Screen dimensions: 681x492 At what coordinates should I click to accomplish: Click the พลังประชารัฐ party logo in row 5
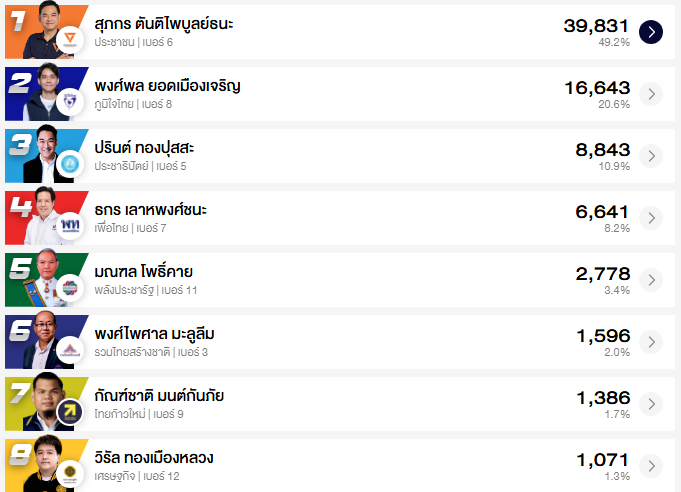(x=70, y=289)
